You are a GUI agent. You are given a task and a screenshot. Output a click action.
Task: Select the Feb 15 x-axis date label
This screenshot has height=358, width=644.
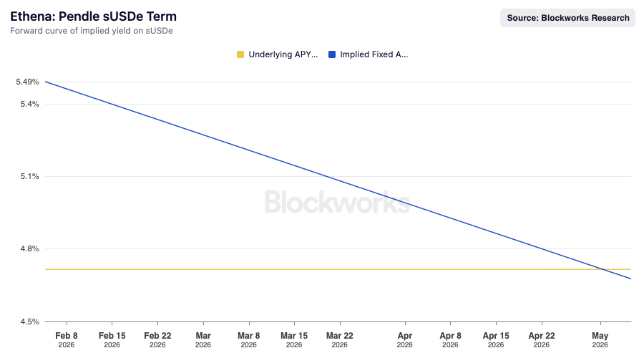click(x=112, y=336)
